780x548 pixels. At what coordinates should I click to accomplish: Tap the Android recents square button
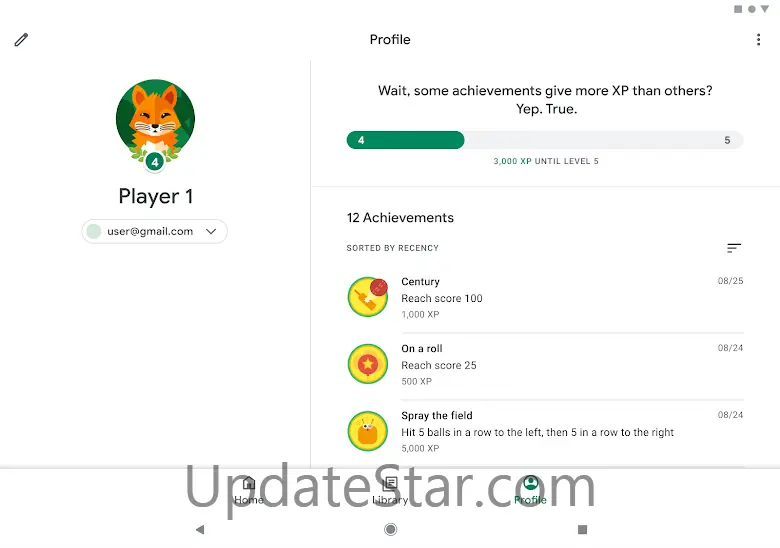(x=582, y=530)
